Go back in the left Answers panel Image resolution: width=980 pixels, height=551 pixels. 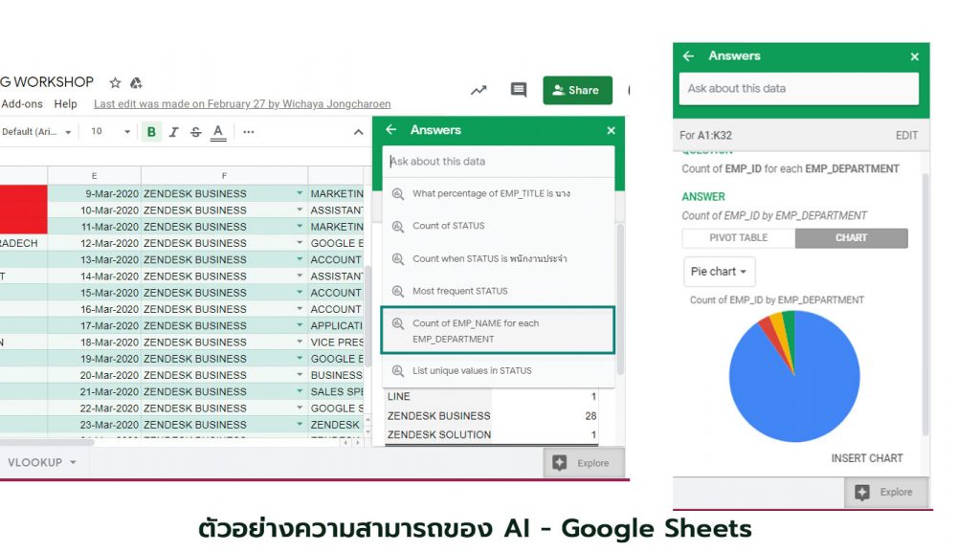[391, 129]
